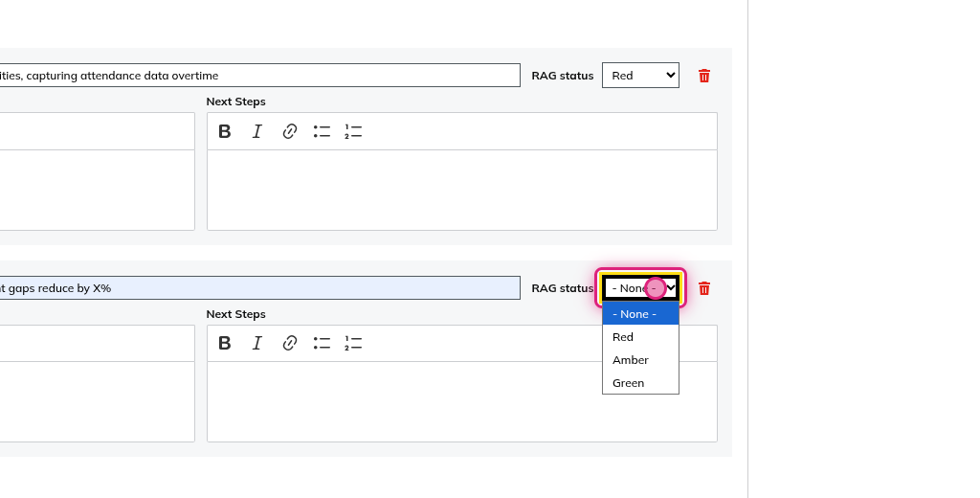Image resolution: width=980 pixels, height=498 pixels.
Task: Toggle Bold in the first Next Steps editor
Action: coord(224,131)
